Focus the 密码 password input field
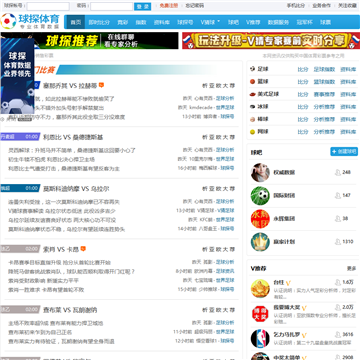The height and width of the screenshot is (360, 360). point(112,6)
